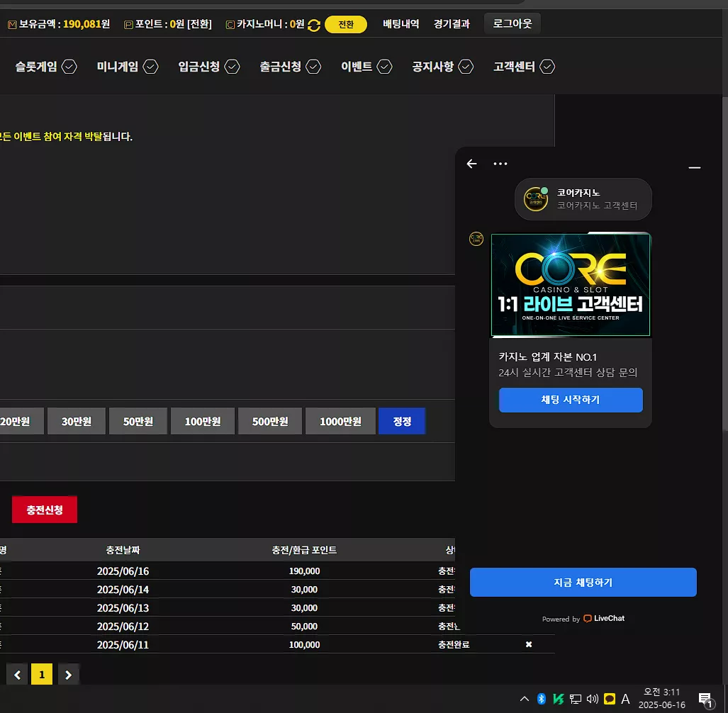Click the KakaoTalk yellow tray icon

click(610, 699)
